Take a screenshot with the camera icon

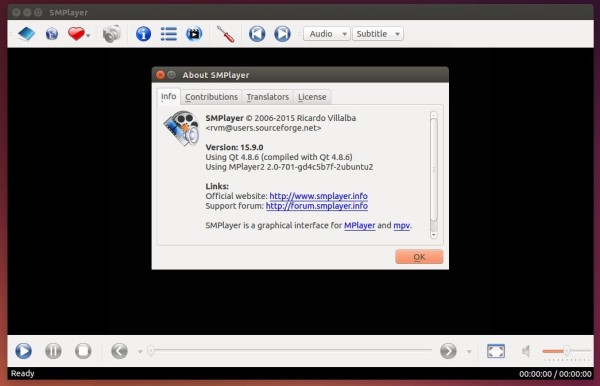coord(112,34)
